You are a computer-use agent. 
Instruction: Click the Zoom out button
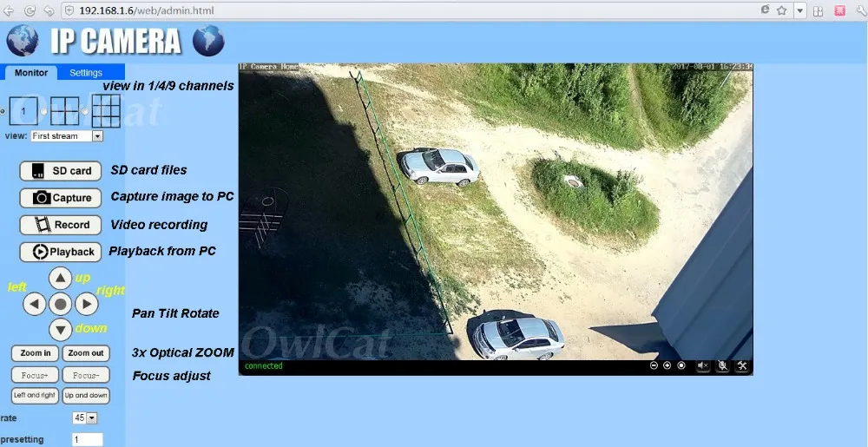[86, 353]
